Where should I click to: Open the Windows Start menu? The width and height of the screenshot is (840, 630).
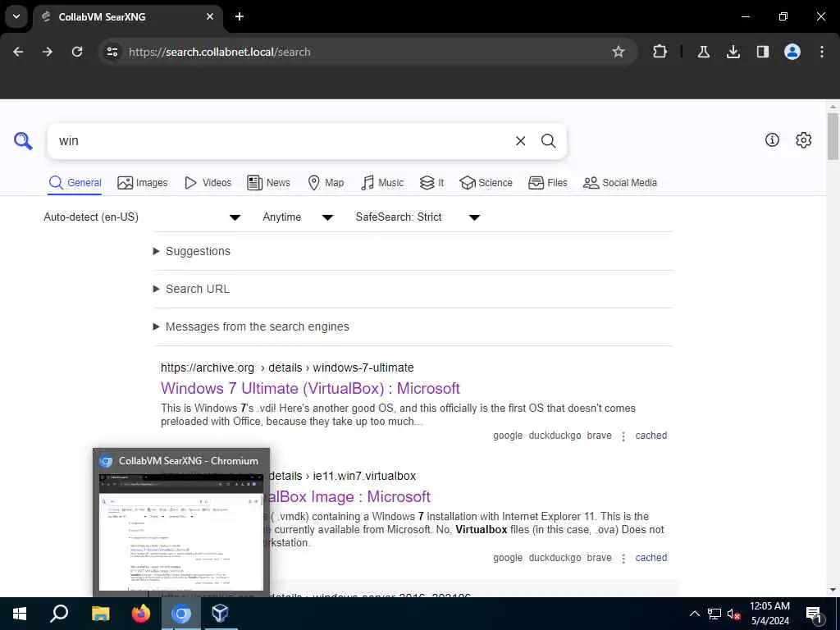(x=20, y=614)
